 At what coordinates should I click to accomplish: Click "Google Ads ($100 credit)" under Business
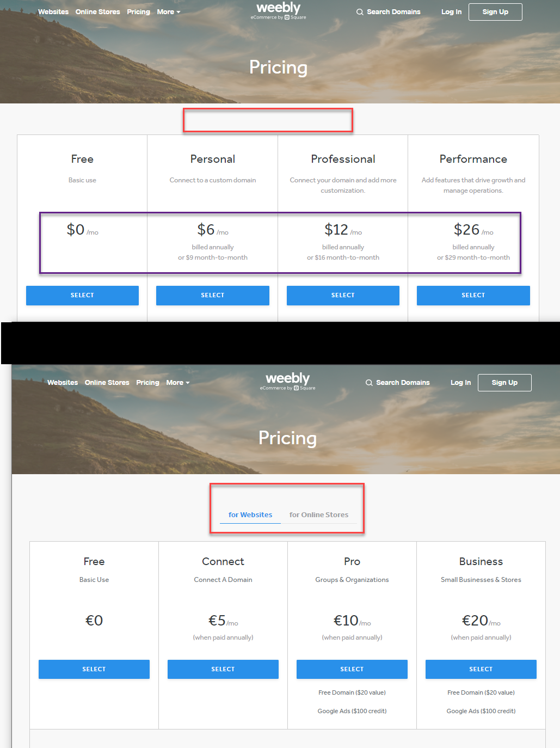481,712
